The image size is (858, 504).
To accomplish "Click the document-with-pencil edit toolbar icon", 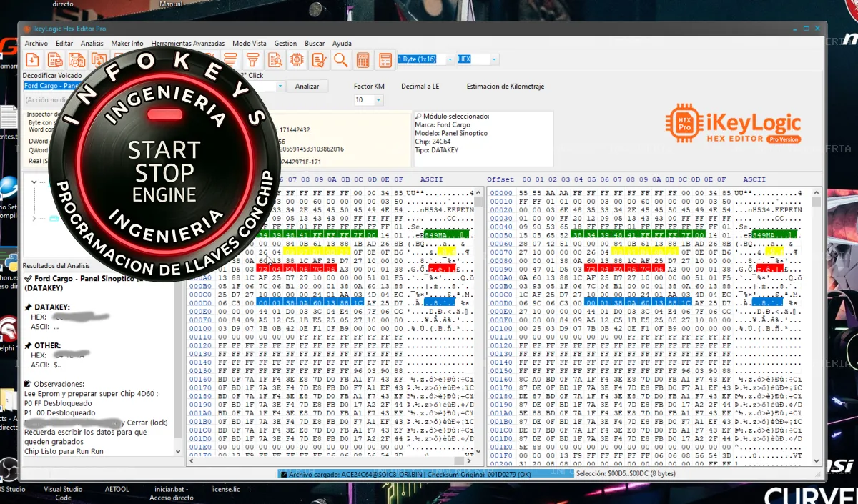I will pyautogui.click(x=318, y=60).
